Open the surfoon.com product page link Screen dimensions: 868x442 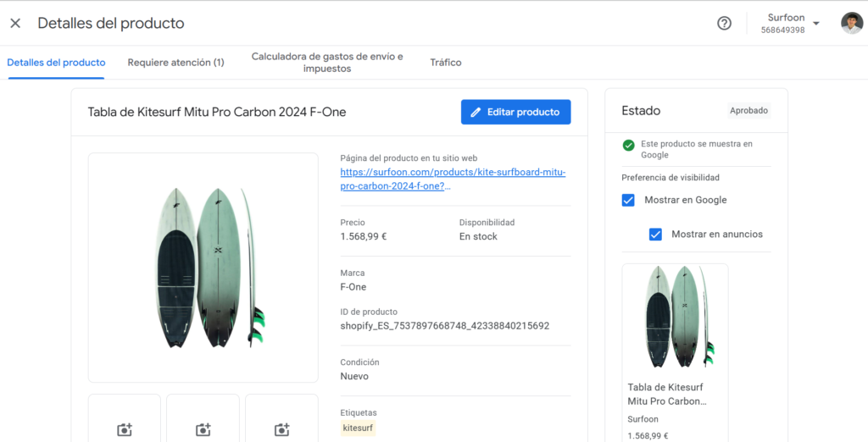[453, 179]
